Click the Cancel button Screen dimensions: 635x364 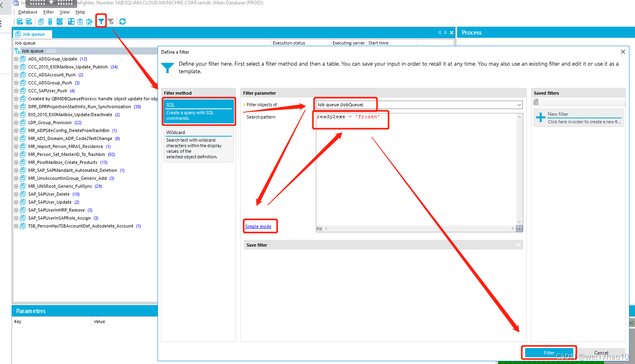[x=601, y=353]
